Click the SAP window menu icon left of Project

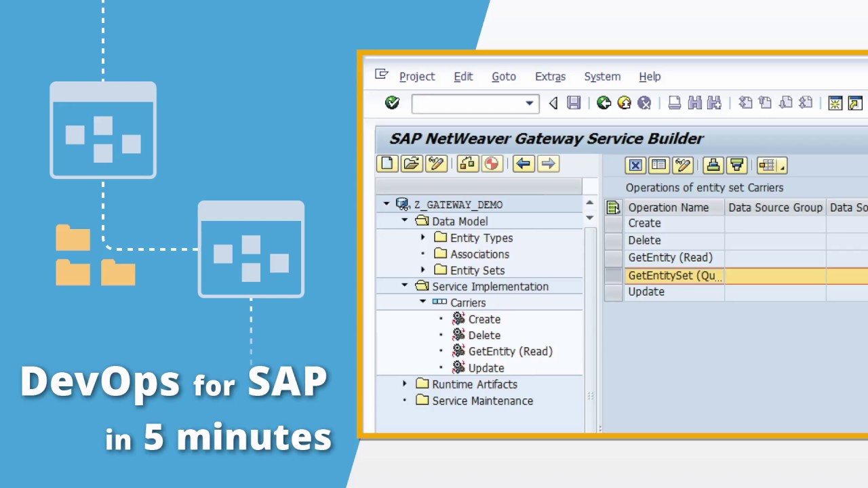click(x=381, y=75)
